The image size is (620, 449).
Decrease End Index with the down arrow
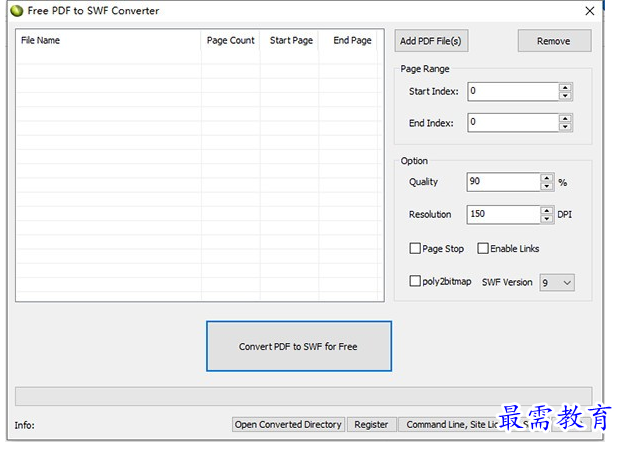(x=565, y=127)
